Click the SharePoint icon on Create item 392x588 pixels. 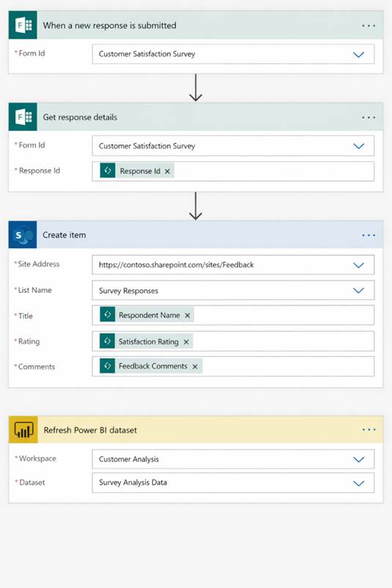tap(23, 235)
